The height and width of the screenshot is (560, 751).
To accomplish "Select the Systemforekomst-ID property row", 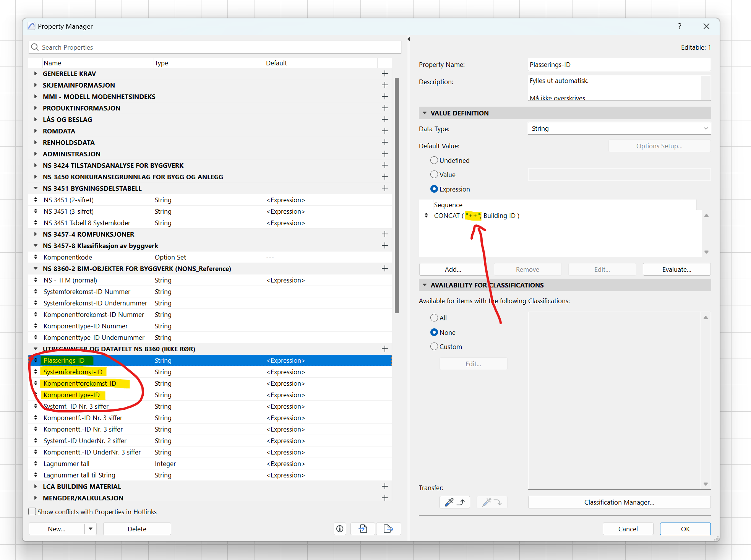I will pyautogui.click(x=73, y=372).
